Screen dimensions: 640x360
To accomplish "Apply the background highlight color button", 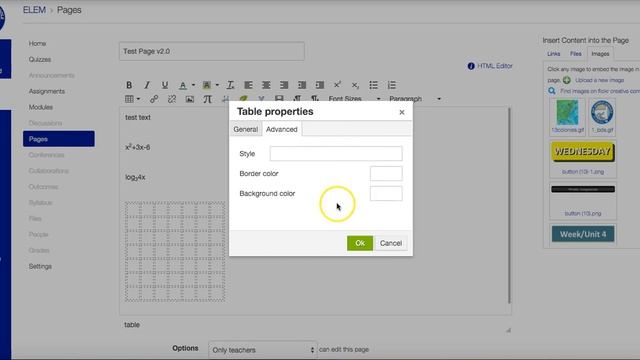I will [207, 85].
